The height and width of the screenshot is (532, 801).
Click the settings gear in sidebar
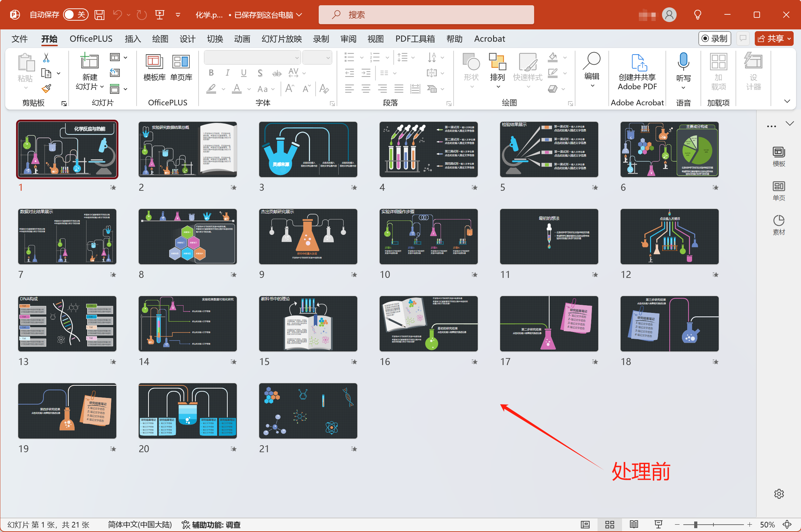tap(779, 494)
